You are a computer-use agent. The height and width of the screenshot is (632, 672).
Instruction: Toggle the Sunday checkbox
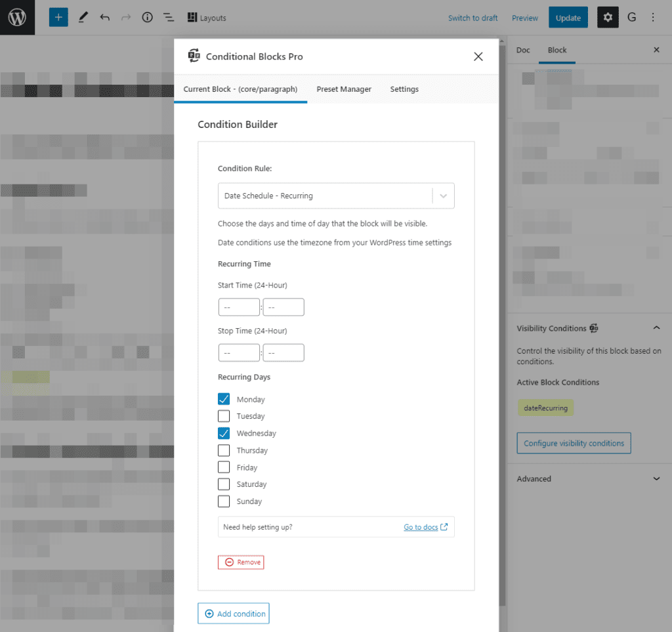pyautogui.click(x=224, y=501)
